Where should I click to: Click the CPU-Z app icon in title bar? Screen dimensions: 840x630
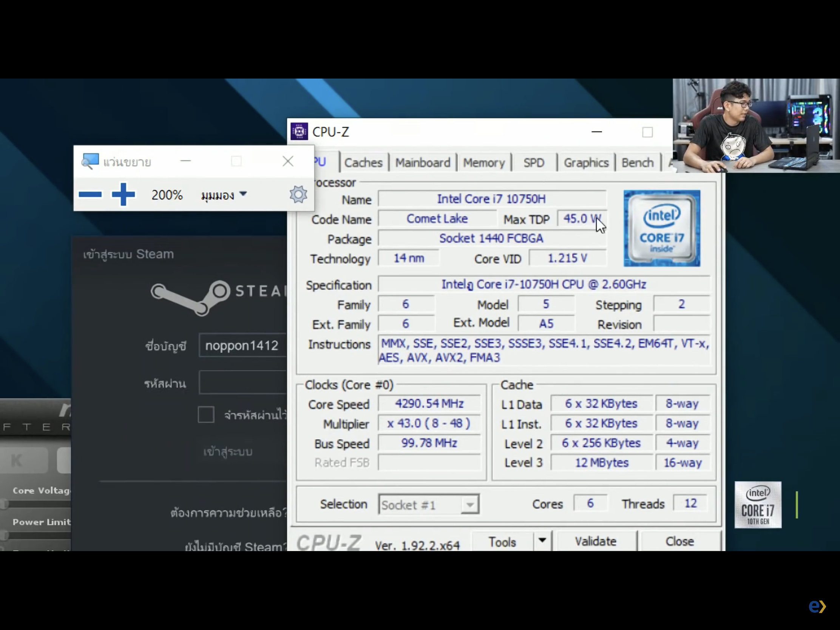coord(299,131)
